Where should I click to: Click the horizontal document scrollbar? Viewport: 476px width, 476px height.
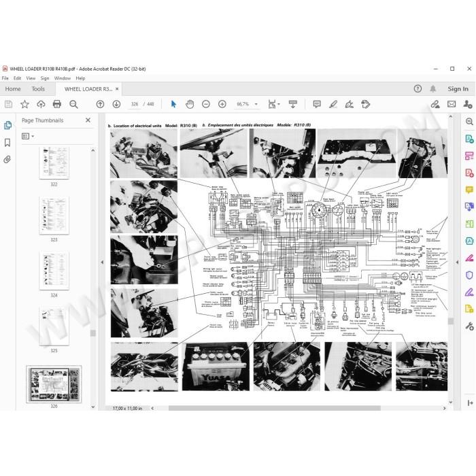point(275,408)
